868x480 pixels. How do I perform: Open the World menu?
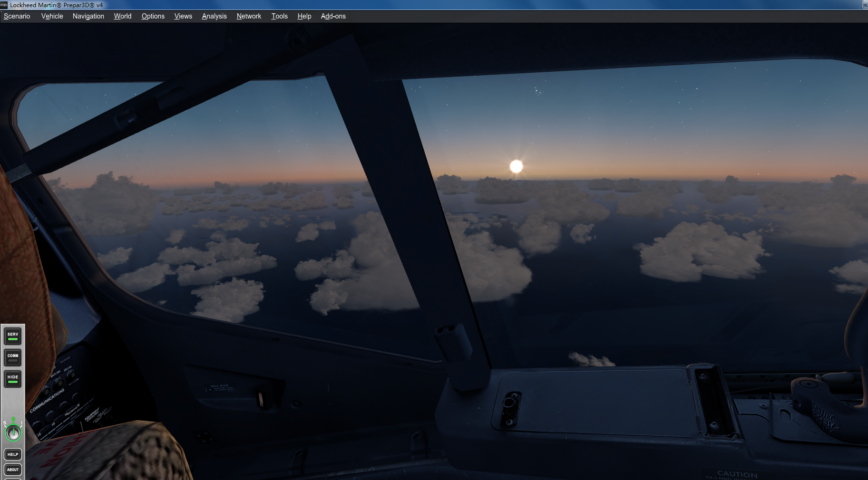pyautogui.click(x=122, y=16)
